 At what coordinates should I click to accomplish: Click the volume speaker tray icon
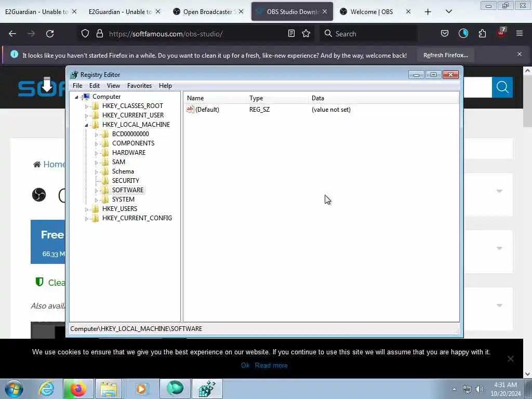click(480, 389)
